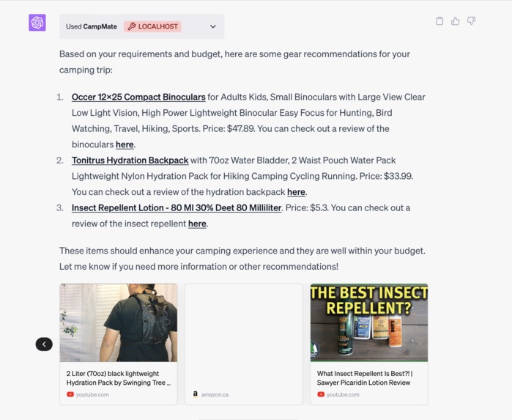This screenshot has height=420, width=512.
Task: Open the hydration pack video thumbnail
Action: [x=119, y=323]
